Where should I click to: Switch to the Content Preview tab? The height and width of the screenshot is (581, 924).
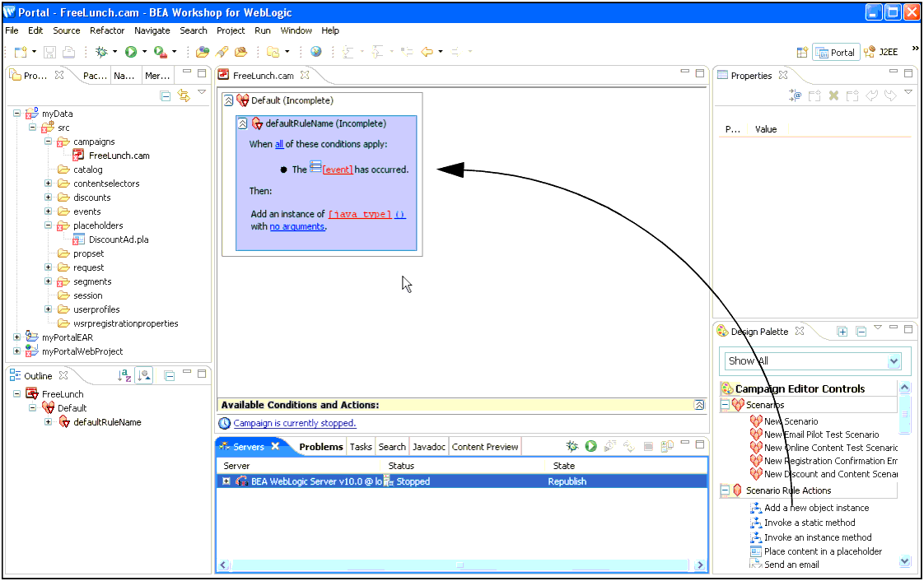(x=485, y=447)
